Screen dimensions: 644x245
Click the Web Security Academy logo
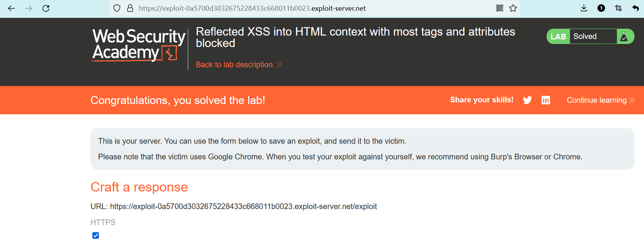[x=139, y=45]
